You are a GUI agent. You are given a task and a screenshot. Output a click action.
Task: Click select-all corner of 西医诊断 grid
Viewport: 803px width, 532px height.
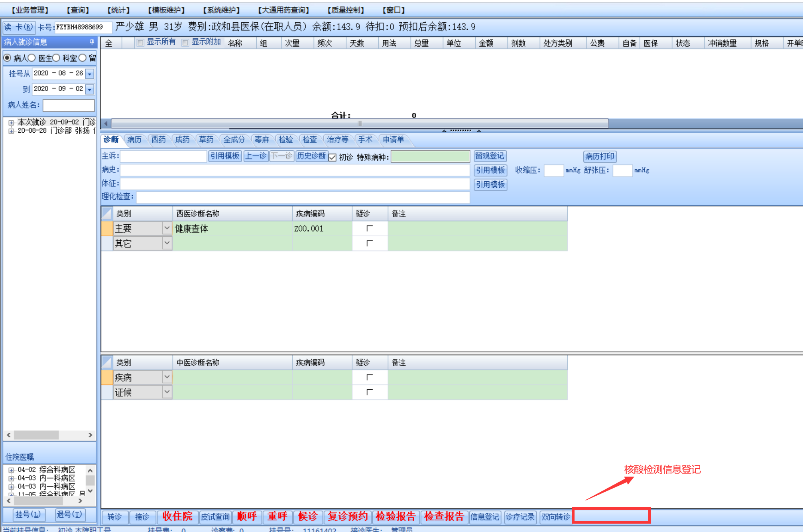[x=107, y=214]
